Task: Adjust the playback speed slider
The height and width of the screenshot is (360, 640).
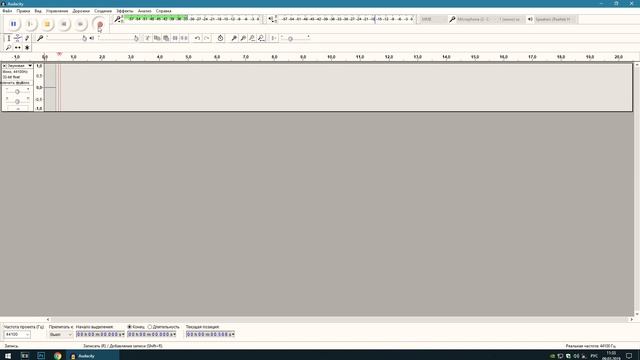Action: pyautogui.click(x=295, y=38)
